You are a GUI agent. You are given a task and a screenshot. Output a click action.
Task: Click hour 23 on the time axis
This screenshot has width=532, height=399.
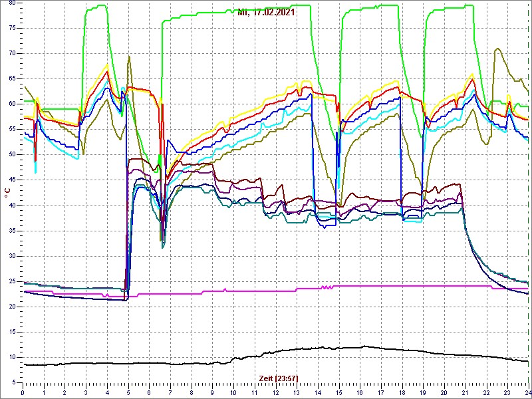point(507,392)
